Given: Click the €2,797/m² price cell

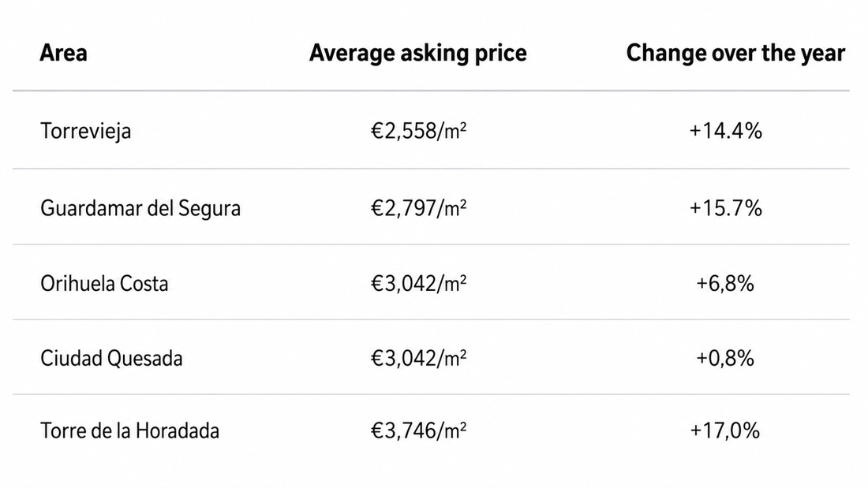Looking at the screenshot, I should tap(418, 208).
